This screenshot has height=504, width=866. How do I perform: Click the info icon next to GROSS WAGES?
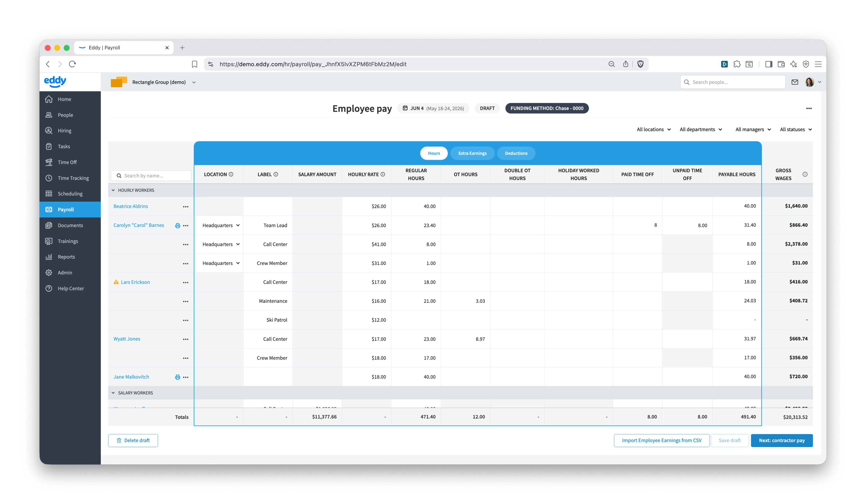(x=805, y=174)
